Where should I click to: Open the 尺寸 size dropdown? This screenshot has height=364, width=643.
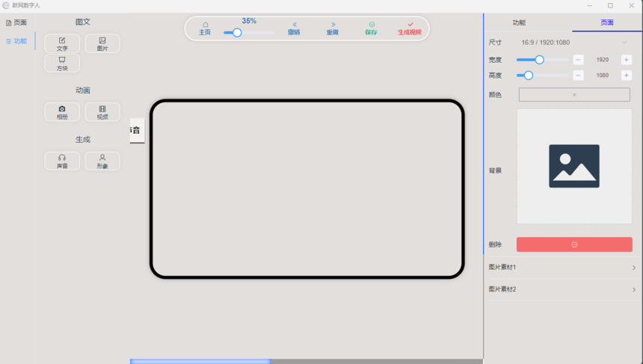click(573, 43)
